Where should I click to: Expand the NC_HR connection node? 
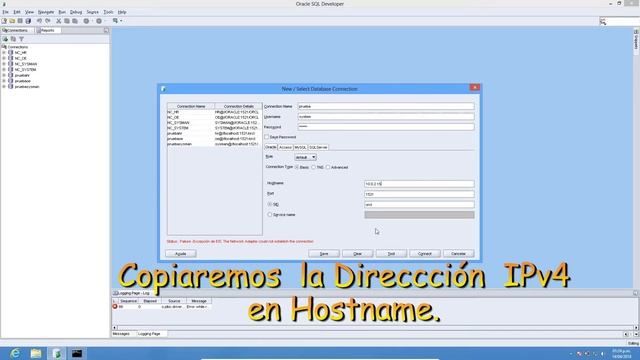pyautogui.click(x=4, y=53)
